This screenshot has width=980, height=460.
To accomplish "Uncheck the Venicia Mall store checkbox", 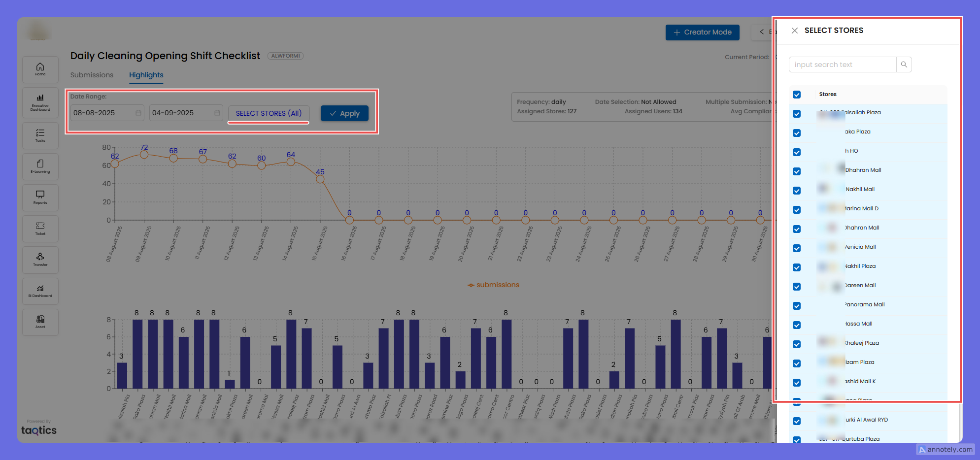I will click(797, 248).
